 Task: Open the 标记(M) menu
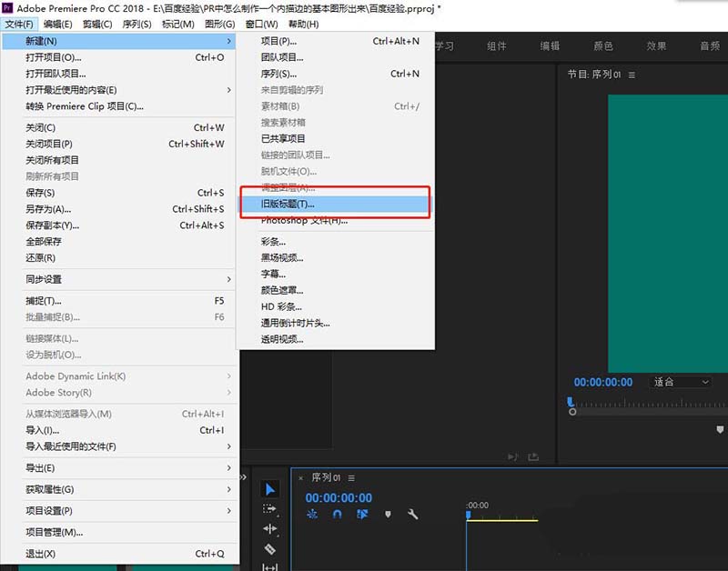[x=178, y=25]
